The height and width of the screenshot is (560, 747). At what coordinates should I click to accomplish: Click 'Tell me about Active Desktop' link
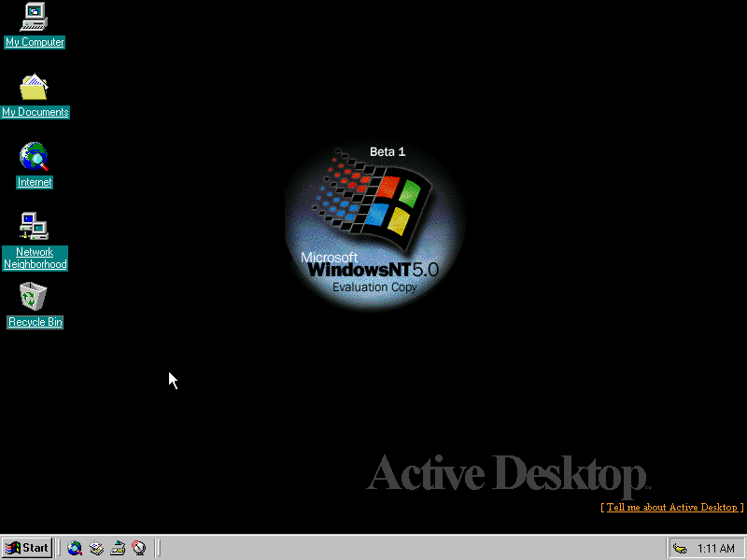671,508
